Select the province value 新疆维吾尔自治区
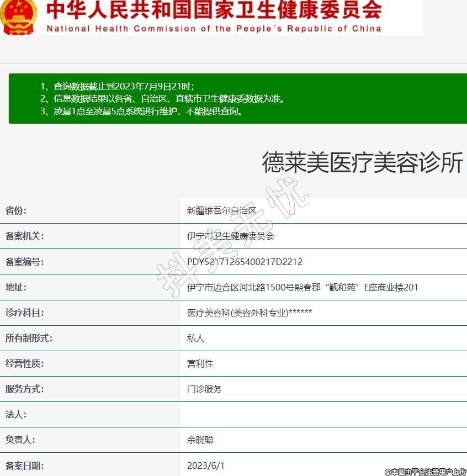Viewport: 467px width, 476px height. tap(222, 211)
